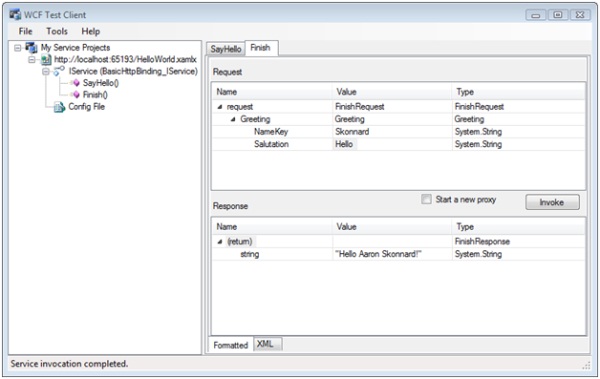Image resolution: width=600 pixels, height=379 pixels.
Task: Select the http://localhost:65193/HelloWorld.xamlx tree item
Action: [x=125, y=59]
